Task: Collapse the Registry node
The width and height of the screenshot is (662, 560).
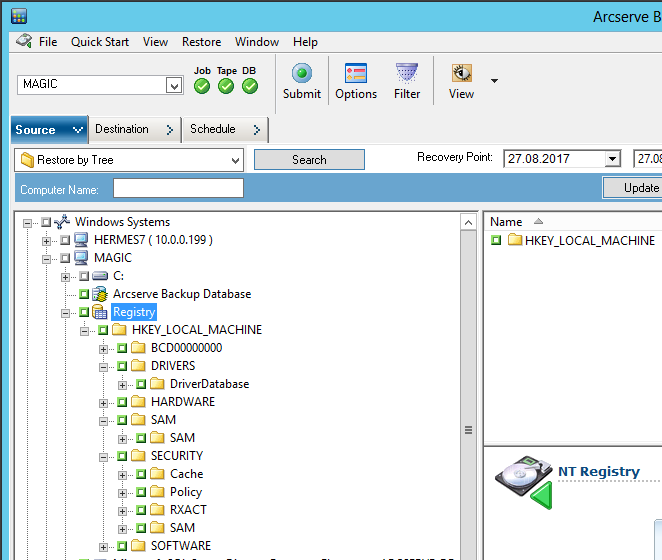Action: (x=65, y=313)
